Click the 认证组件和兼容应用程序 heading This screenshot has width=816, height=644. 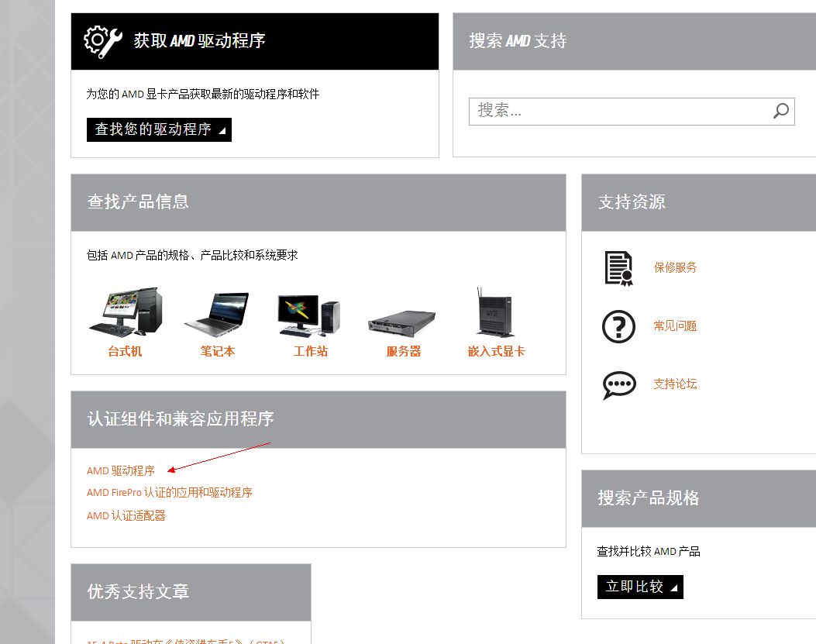point(181,419)
